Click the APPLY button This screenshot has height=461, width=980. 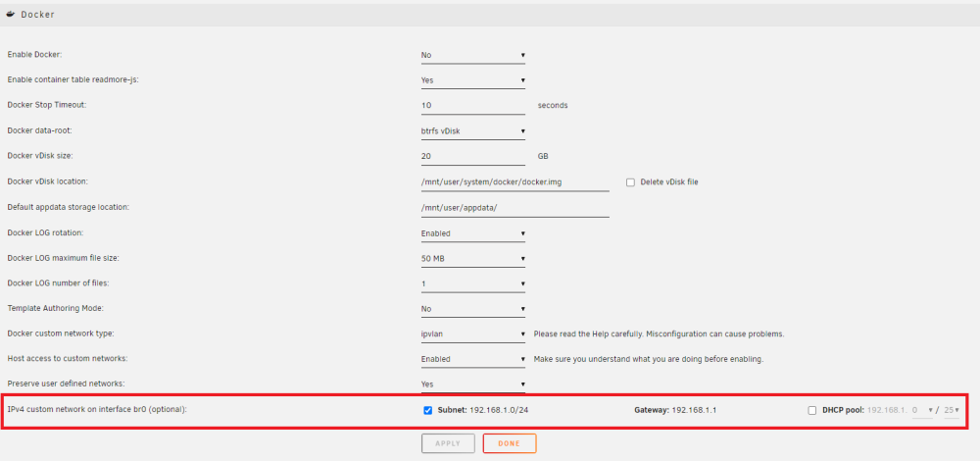click(x=448, y=443)
